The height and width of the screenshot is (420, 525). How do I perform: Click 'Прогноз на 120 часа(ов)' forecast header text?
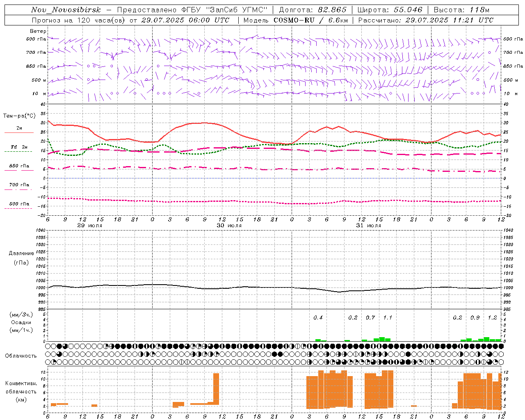pos(78,20)
